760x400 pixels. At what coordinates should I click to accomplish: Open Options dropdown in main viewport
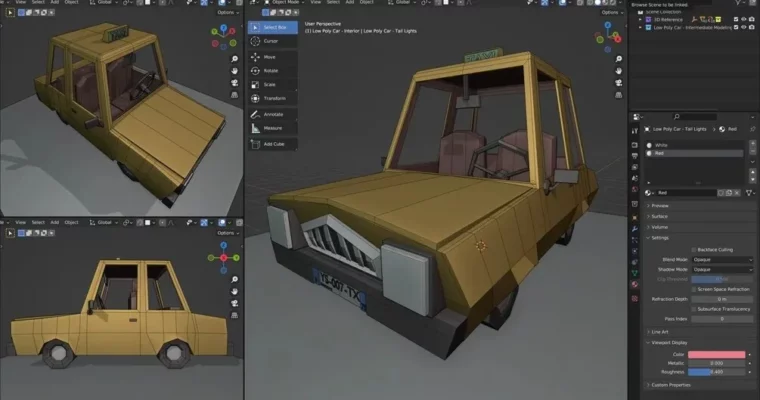pyautogui.click(x=612, y=13)
